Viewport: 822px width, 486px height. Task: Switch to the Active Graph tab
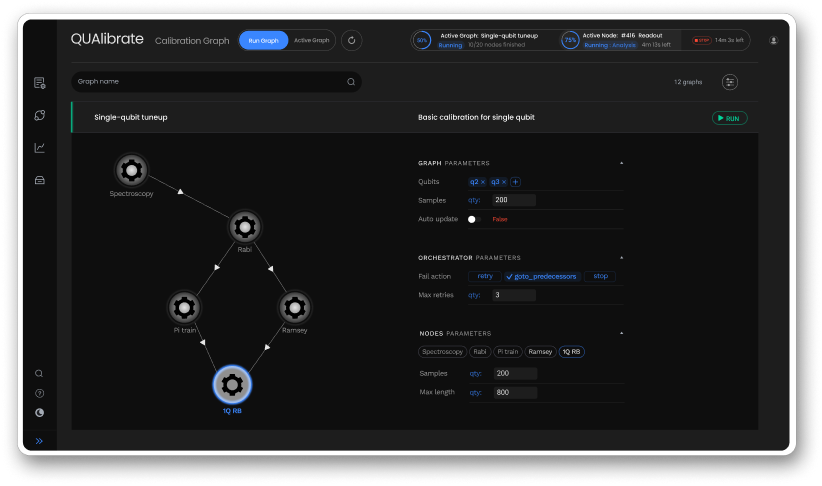312,41
